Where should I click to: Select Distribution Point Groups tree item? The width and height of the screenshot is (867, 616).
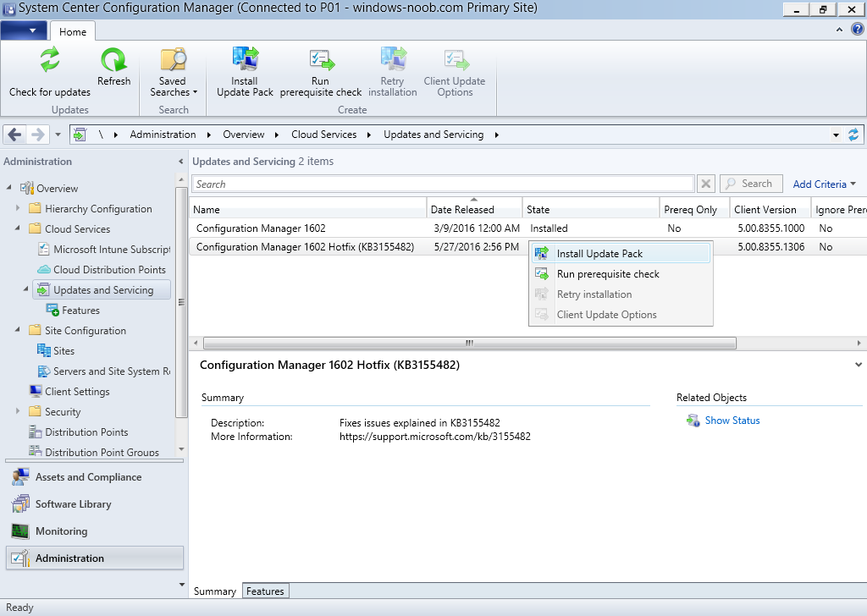click(x=102, y=452)
